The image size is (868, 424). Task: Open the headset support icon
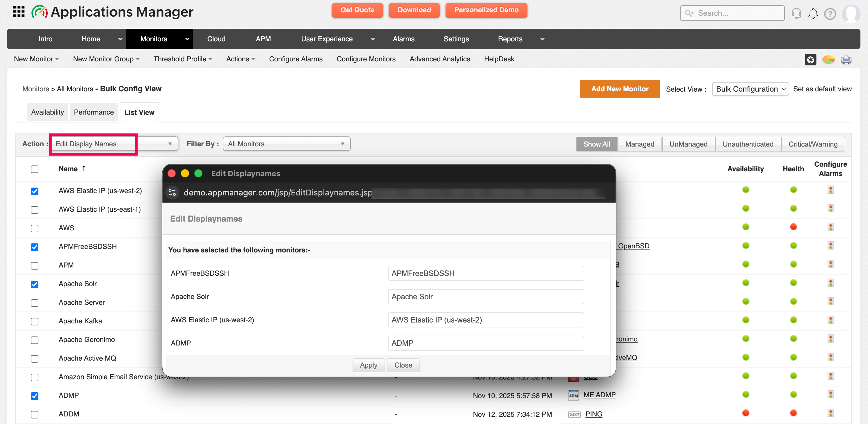pyautogui.click(x=796, y=13)
